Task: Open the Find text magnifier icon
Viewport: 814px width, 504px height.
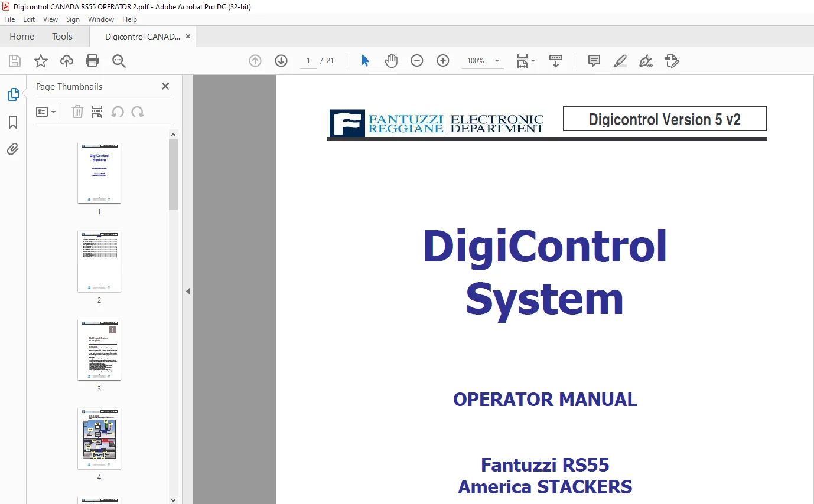Action: pos(119,61)
